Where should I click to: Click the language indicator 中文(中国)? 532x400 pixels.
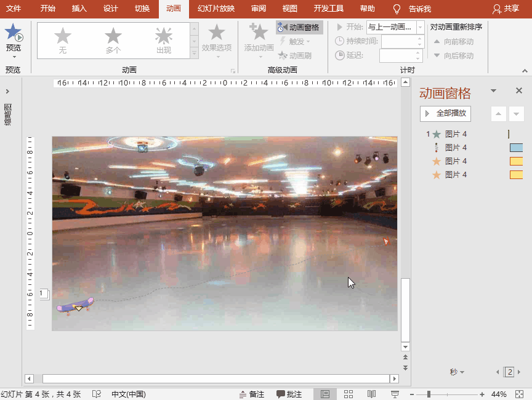[129, 394]
